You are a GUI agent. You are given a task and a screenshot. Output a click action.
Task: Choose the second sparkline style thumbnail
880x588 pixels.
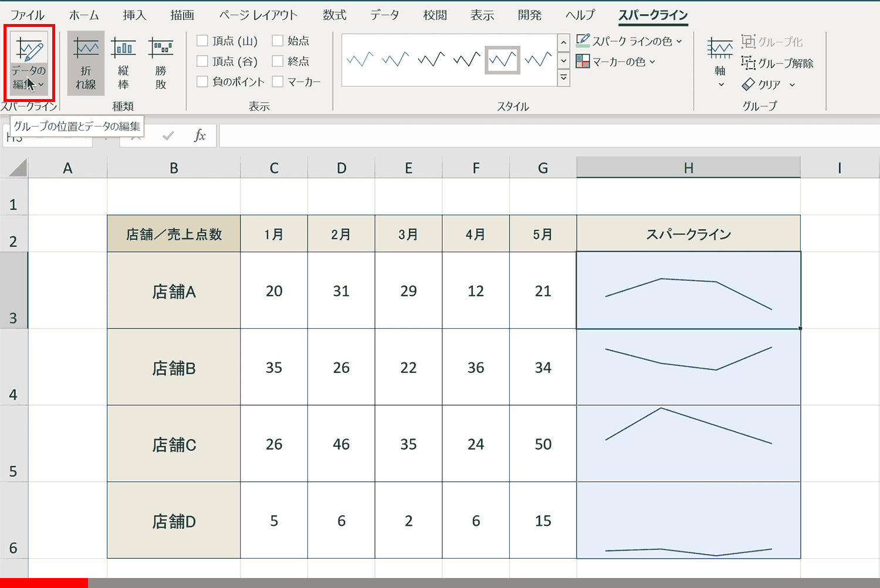click(395, 60)
